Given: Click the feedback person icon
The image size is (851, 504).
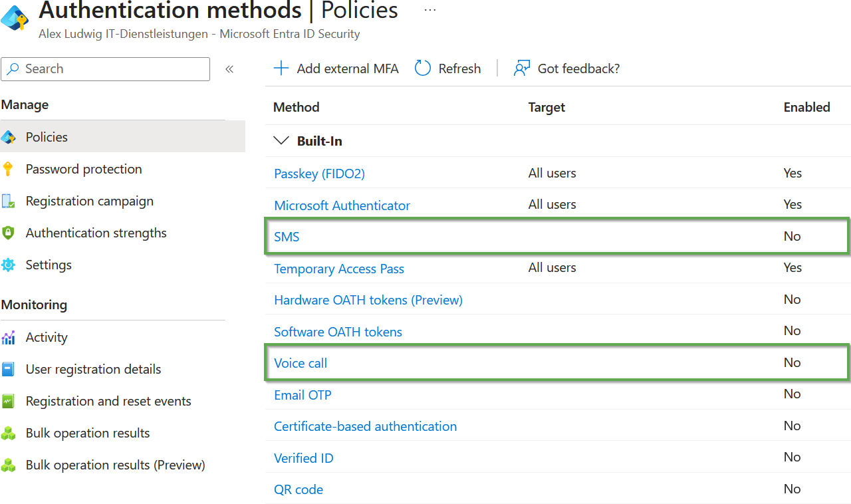Looking at the screenshot, I should click(522, 68).
